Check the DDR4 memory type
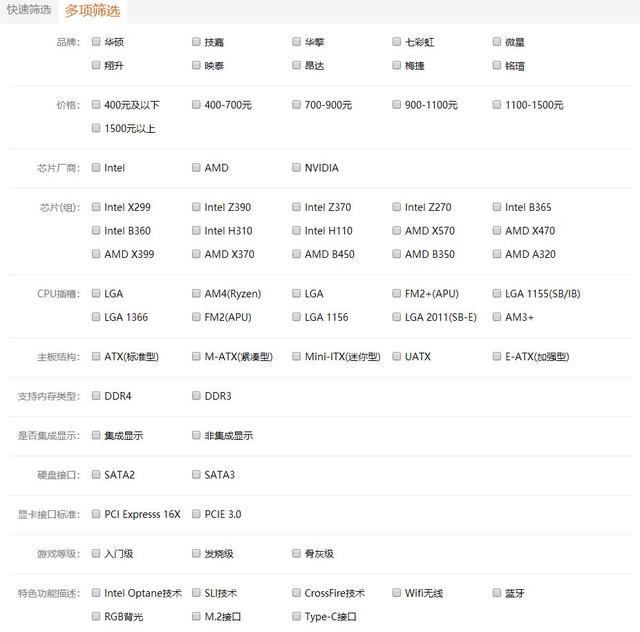 click(x=96, y=396)
